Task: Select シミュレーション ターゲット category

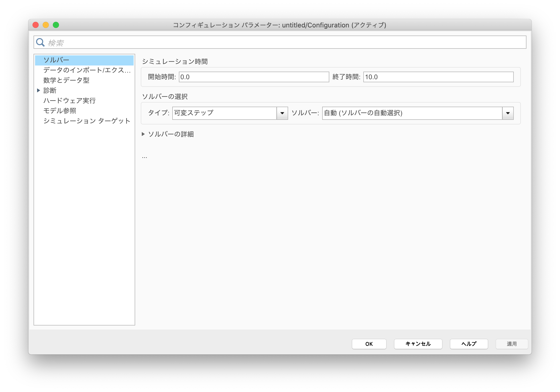Action: tap(87, 121)
